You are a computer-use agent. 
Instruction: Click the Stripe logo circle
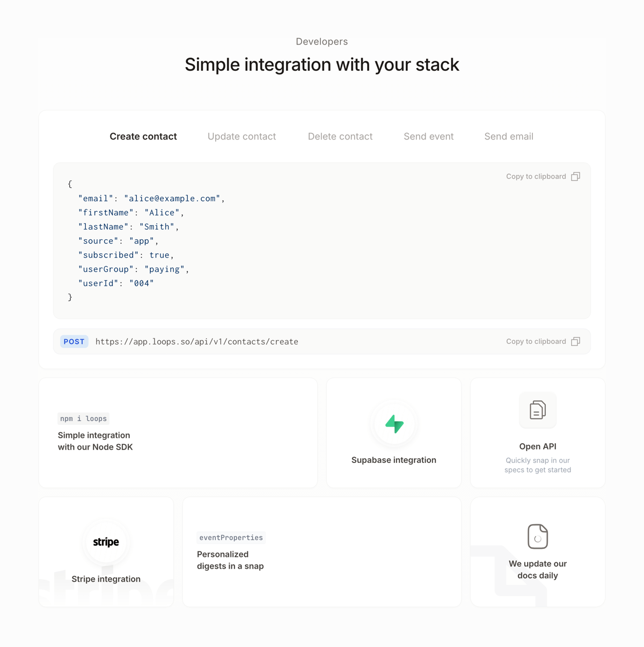(105, 542)
